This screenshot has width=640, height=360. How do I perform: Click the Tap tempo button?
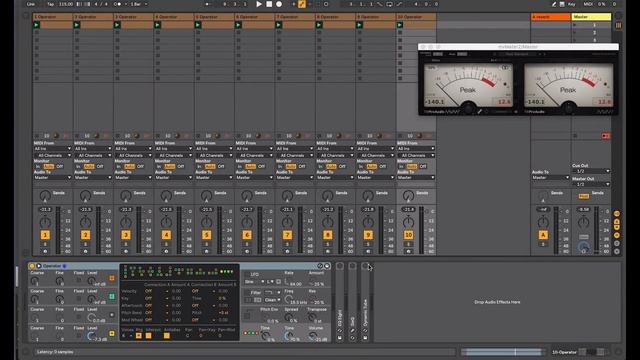[x=50, y=4]
